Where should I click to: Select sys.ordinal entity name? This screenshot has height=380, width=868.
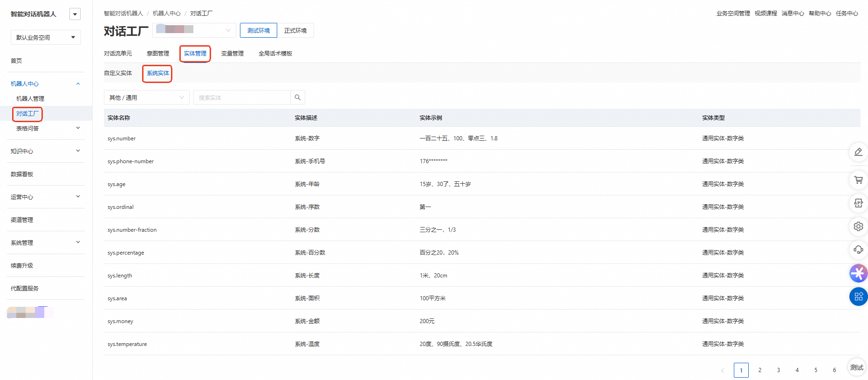click(121, 207)
